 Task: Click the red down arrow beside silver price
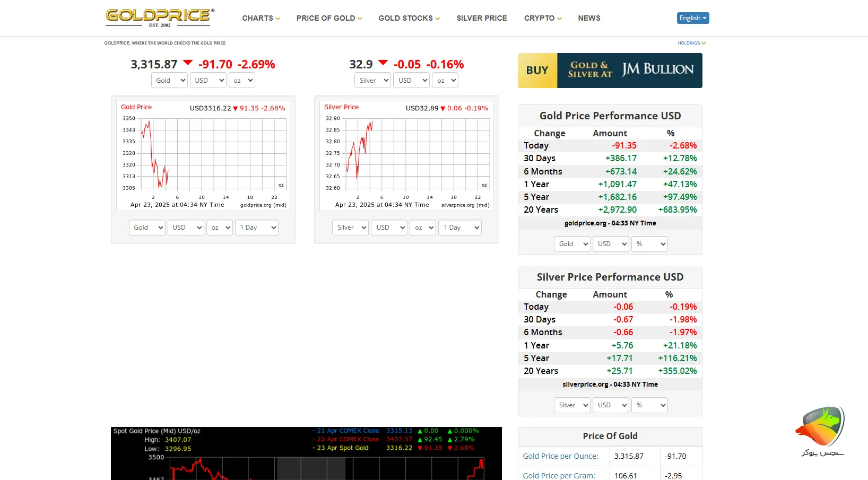(383, 63)
